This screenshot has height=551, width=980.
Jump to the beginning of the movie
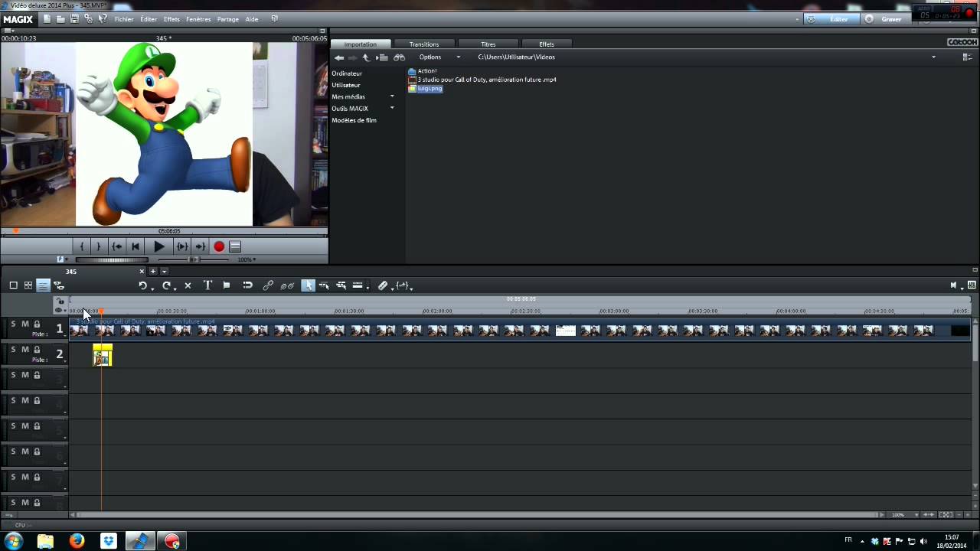136,246
